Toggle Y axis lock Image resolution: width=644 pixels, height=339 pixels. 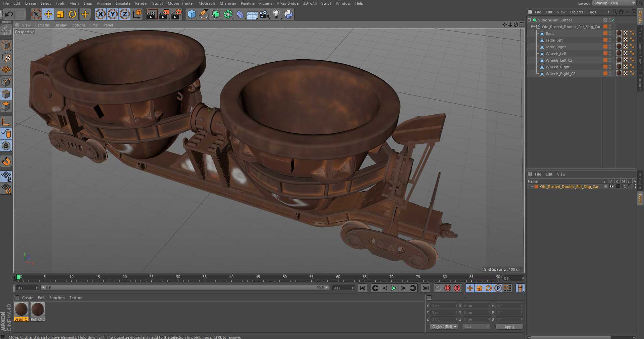pyautogui.click(x=113, y=14)
